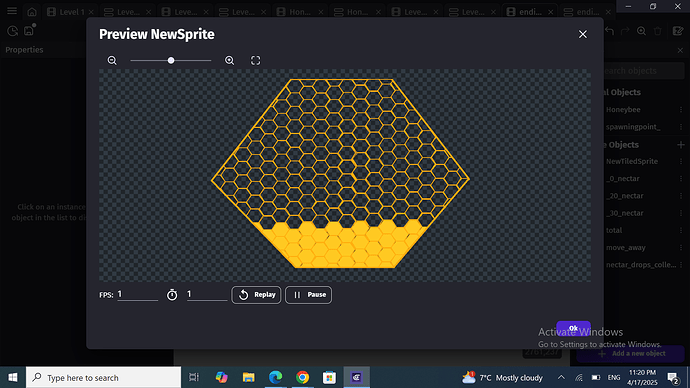Go to the home start page icon

[x=32, y=12]
